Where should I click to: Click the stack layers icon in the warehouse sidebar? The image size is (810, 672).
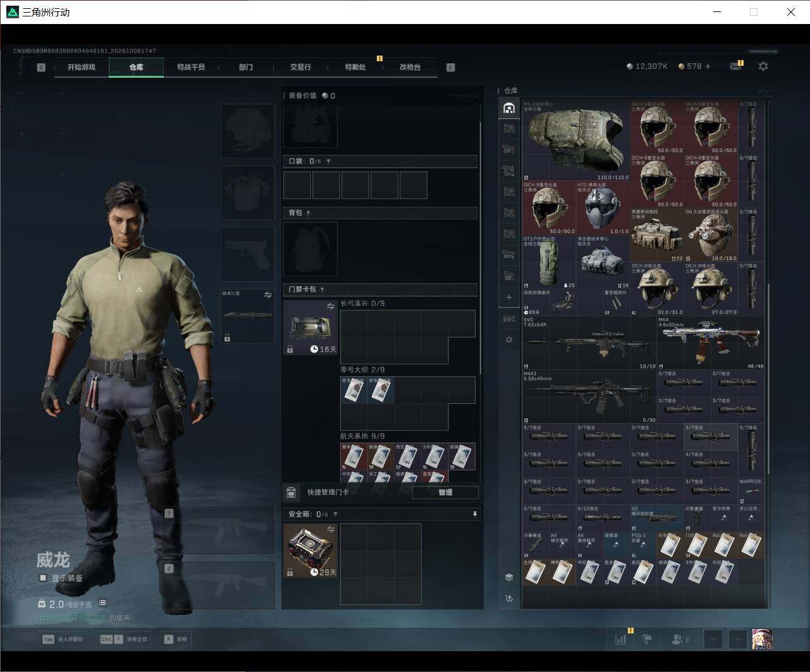click(x=509, y=577)
